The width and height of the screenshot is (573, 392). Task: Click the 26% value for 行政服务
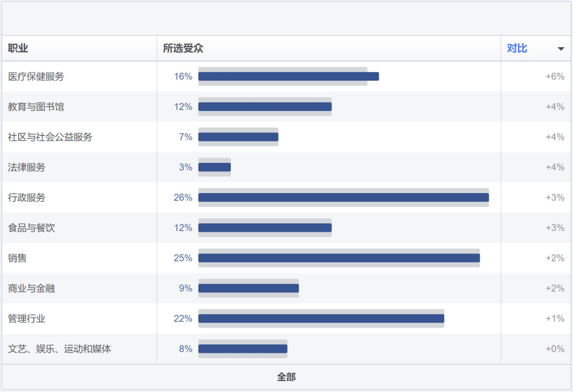point(183,197)
